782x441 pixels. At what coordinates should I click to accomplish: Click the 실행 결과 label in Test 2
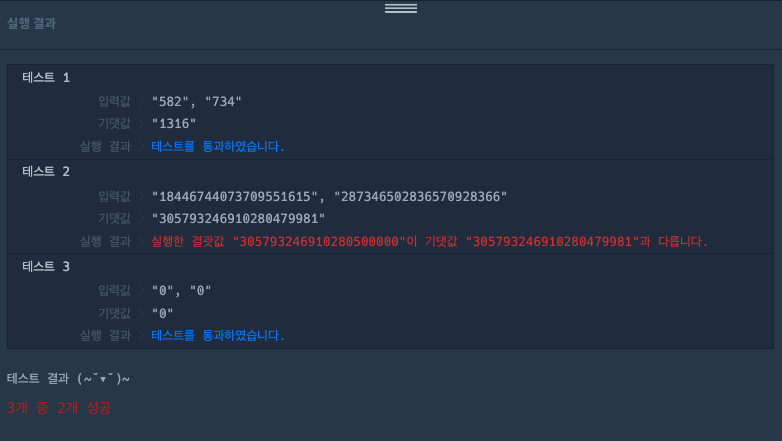[105, 241]
